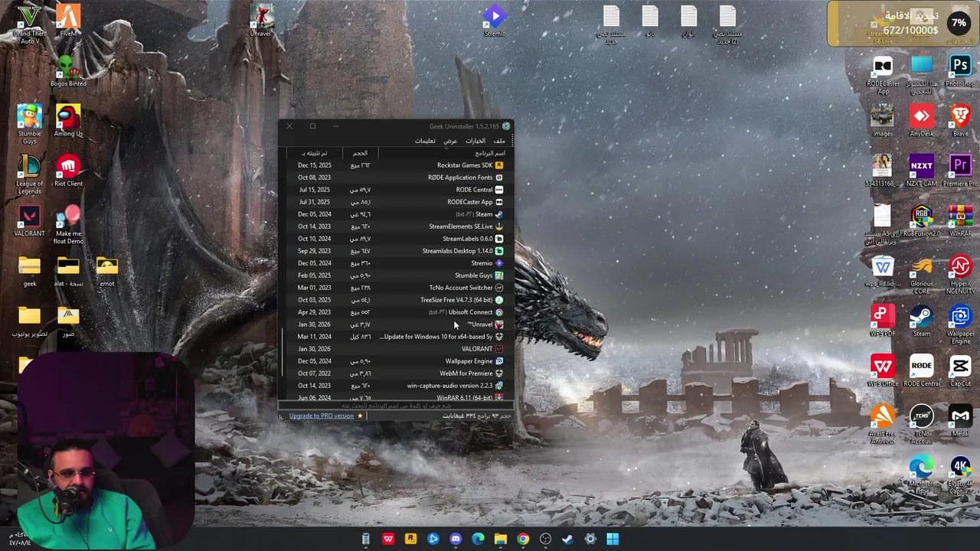Select the NZXT CAM desktop shortcut
The width and height of the screenshot is (980, 551).
[x=922, y=171]
